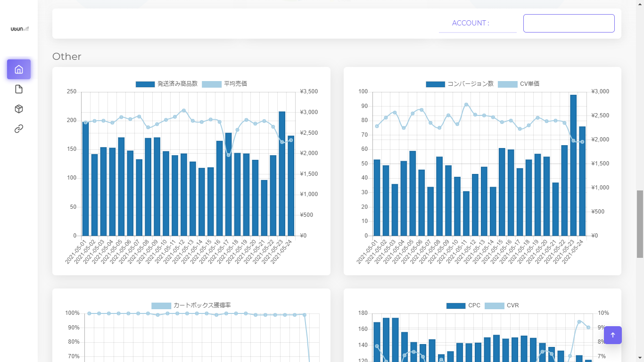Open the Home dashboard sidebar icon
644x362 pixels.
[x=19, y=69]
